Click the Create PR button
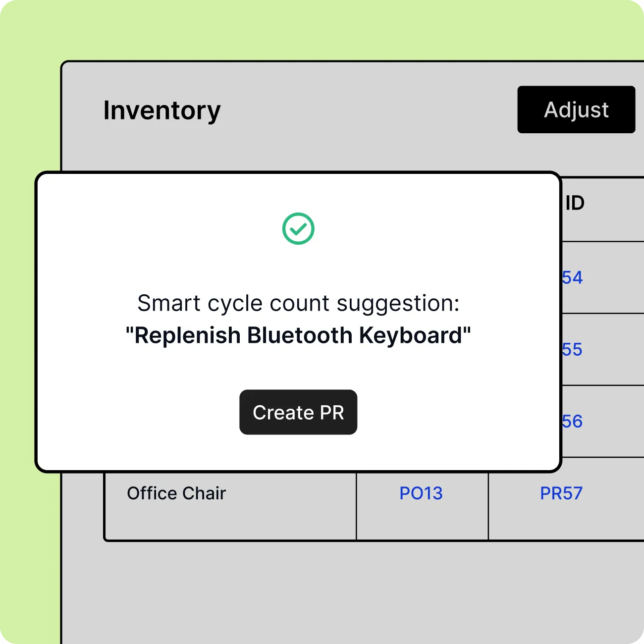 298,412
